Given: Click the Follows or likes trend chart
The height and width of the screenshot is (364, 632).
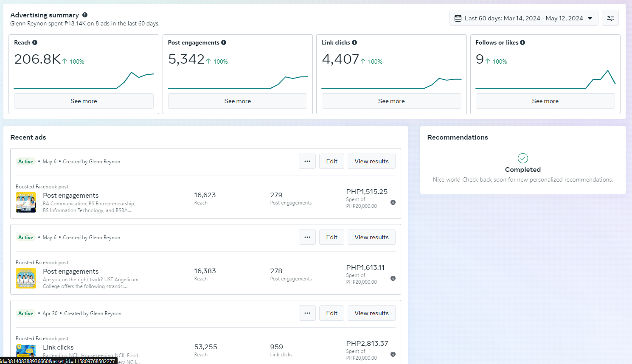Looking at the screenshot, I should click(545, 79).
